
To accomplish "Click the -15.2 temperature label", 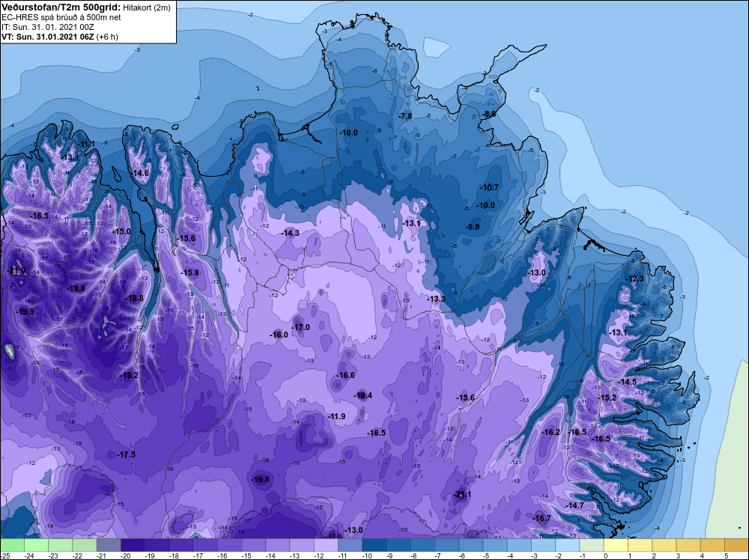I will point(607,398).
